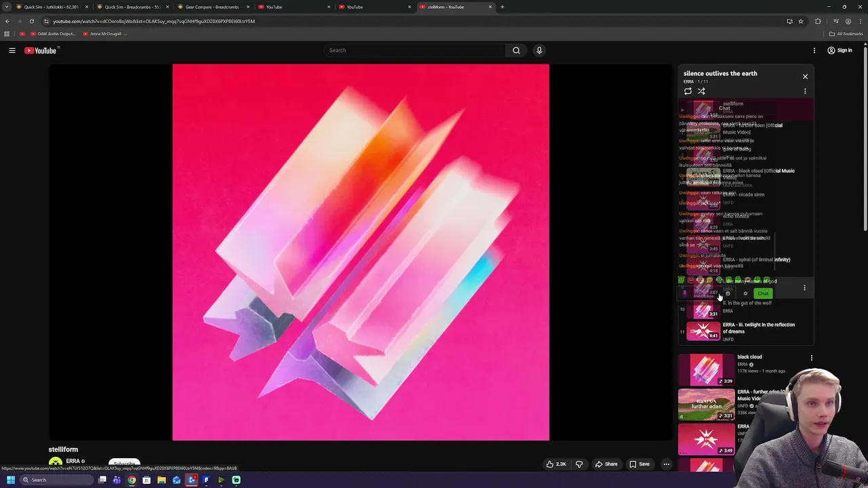Open recommended video 'black cloud' thumbnail
868x488 pixels.
707,369
